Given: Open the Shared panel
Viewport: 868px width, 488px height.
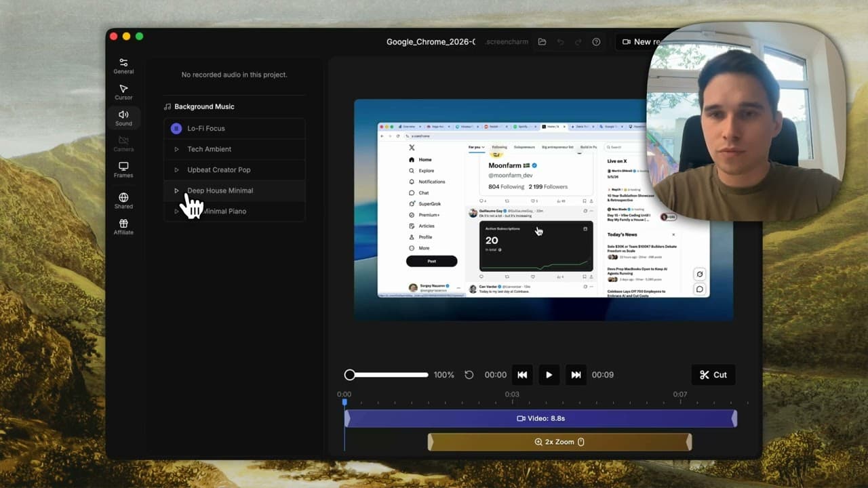Looking at the screenshot, I should 123,201.
